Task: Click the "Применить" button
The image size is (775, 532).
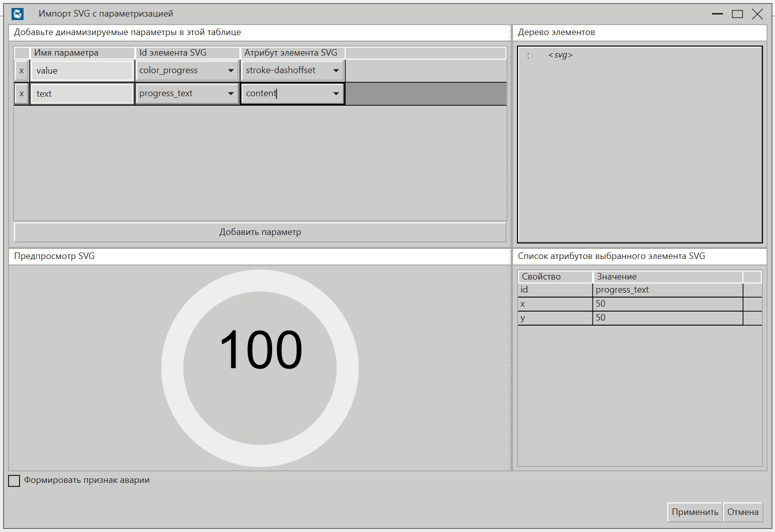Action: click(694, 512)
